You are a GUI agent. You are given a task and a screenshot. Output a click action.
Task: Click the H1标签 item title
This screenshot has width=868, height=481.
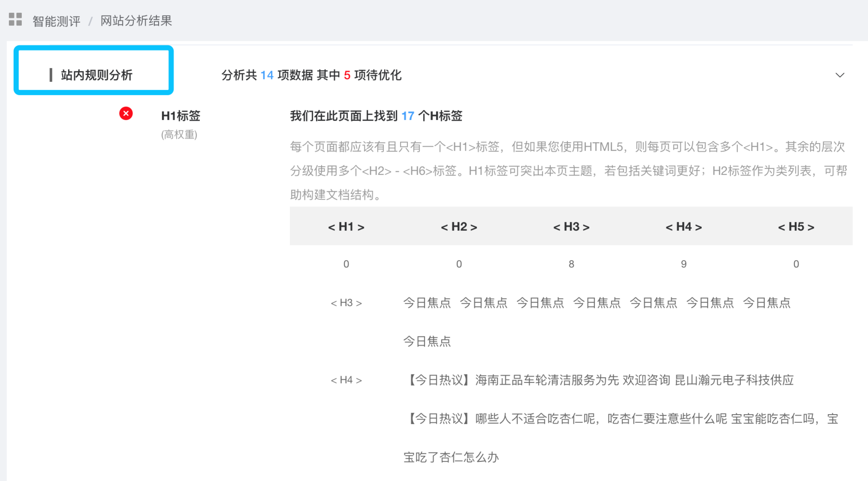(x=181, y=116)
